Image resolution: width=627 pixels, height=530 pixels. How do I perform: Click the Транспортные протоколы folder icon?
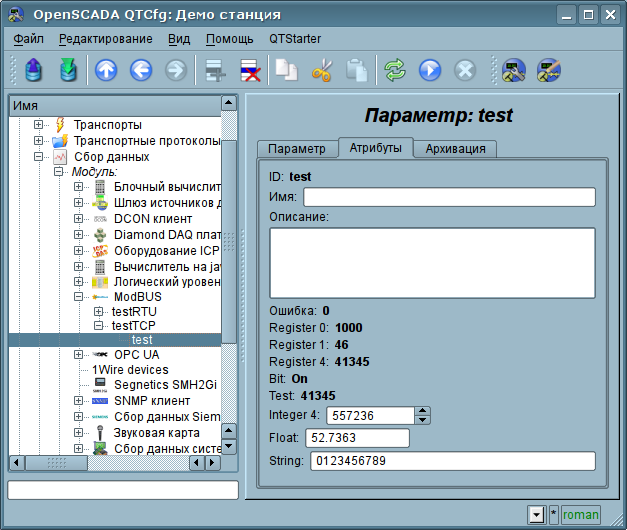tap(60, 141)
